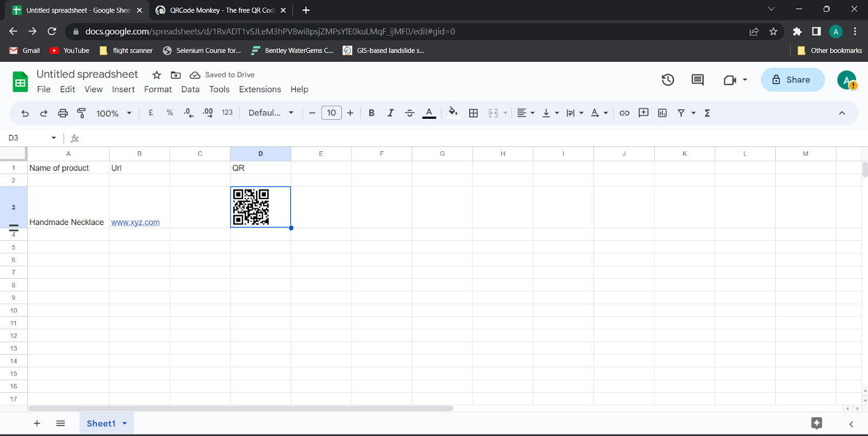The width and height of the screenshot is (868, 436).
Task: Reload the page
Action: [52, 31]
